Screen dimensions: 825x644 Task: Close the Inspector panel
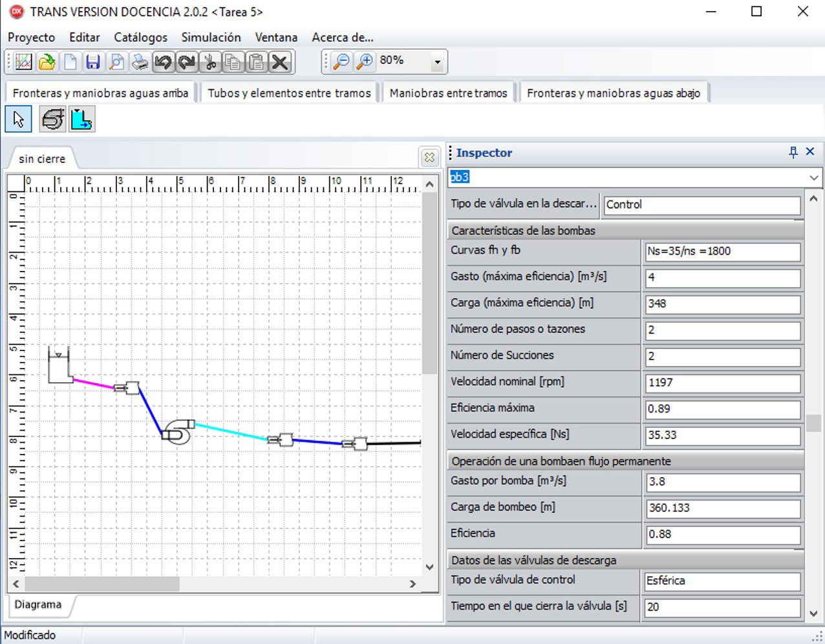[810, 151]
